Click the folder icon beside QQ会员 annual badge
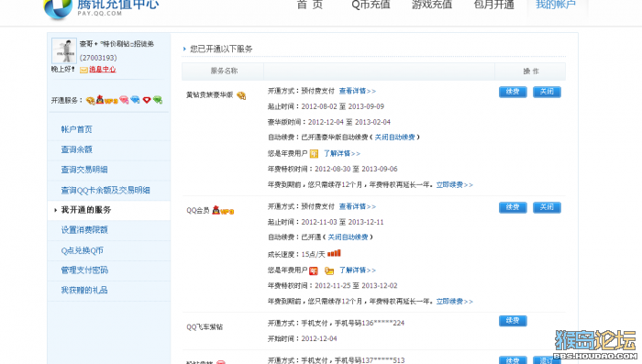 (x=329, y=270)
